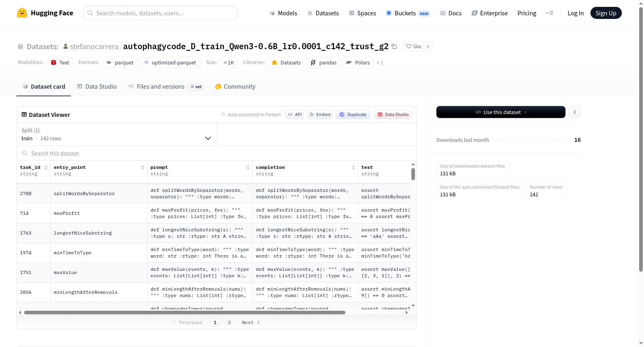Click the Sign Up button
The height and width of the screenshot is (347, 644).
(x=606, y=13)
